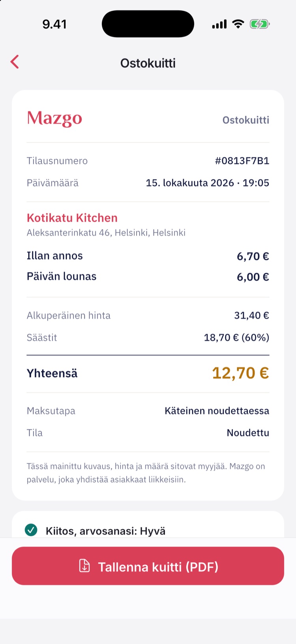This screenshot has height=644, width=296.
Task: Tap the Aleksanterinkatu 46 address line
Action: tap(106, 233)
